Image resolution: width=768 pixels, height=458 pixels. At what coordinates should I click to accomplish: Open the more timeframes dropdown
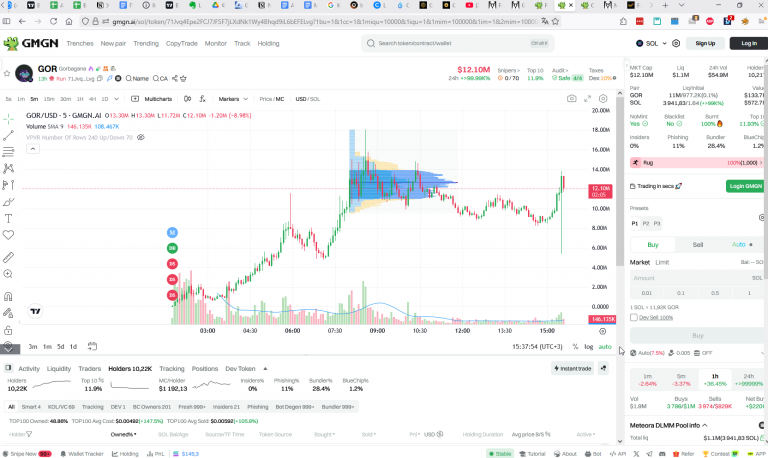click(116, 99)
